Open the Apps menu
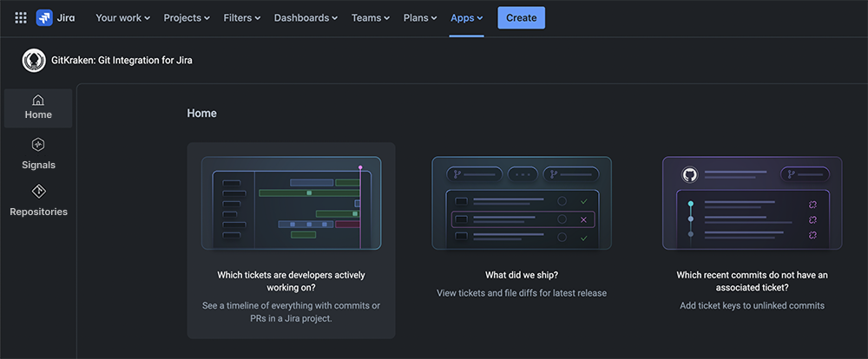 467,17
